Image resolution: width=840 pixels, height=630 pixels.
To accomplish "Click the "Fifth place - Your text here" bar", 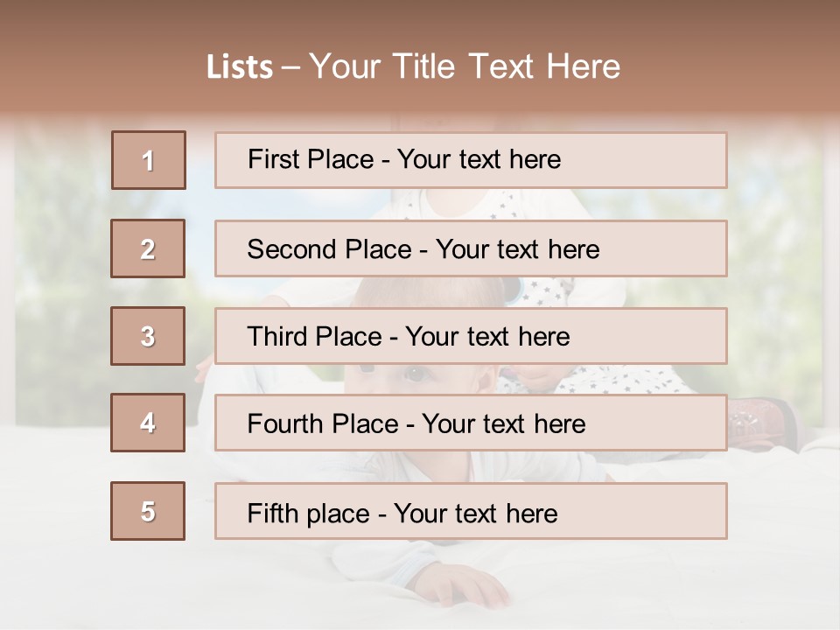I will coord(471,511).
